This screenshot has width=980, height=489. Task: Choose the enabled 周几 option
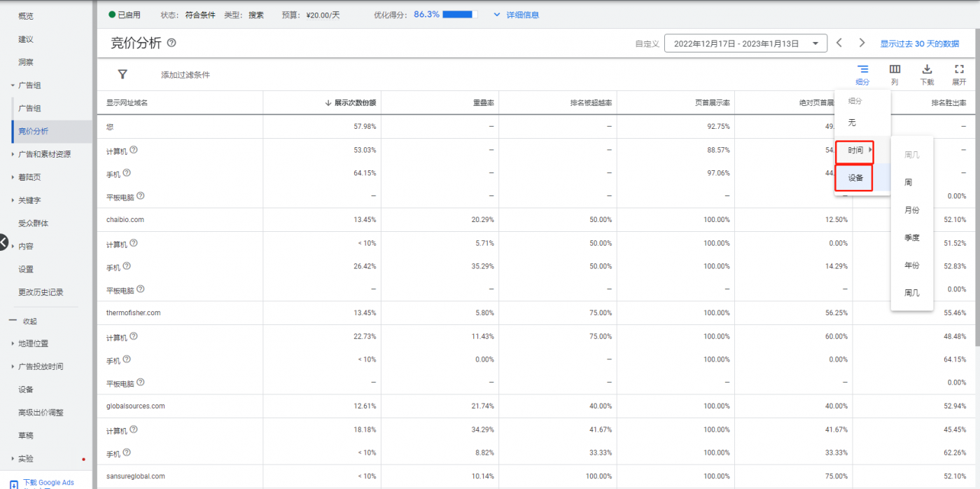[911, 293]
